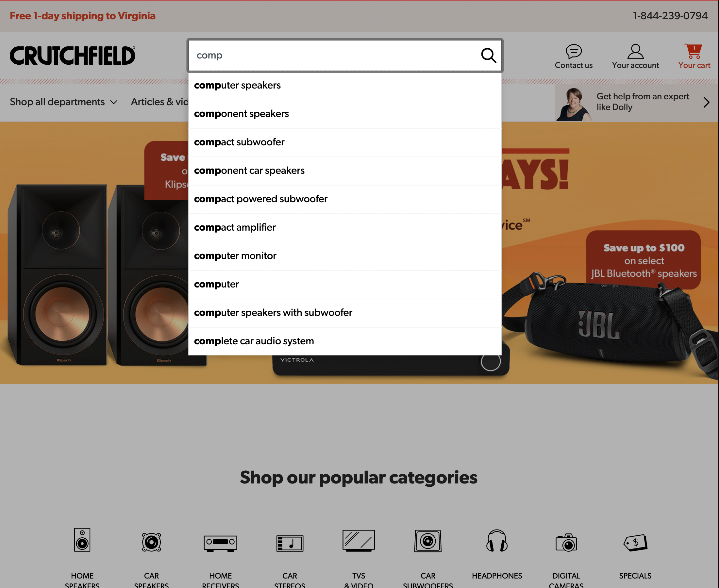The height and width of the screenshot is (588, 719).
Task: Choose compact subwoofer from suggestions
Action: click(x=239, y=142)
